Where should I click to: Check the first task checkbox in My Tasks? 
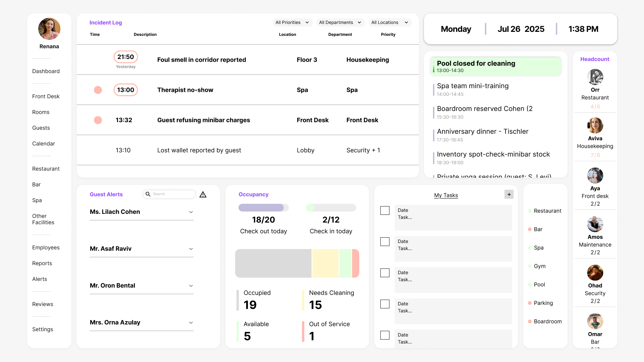click(385, 210)
